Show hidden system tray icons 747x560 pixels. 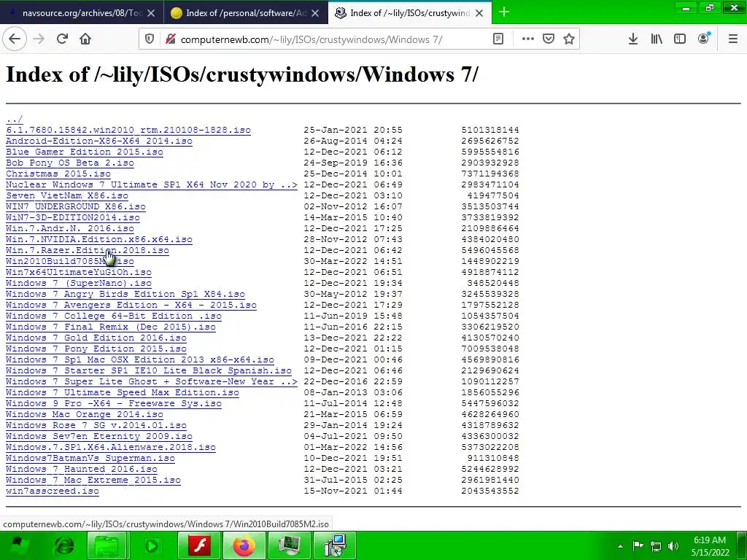(x=620, y=546)
